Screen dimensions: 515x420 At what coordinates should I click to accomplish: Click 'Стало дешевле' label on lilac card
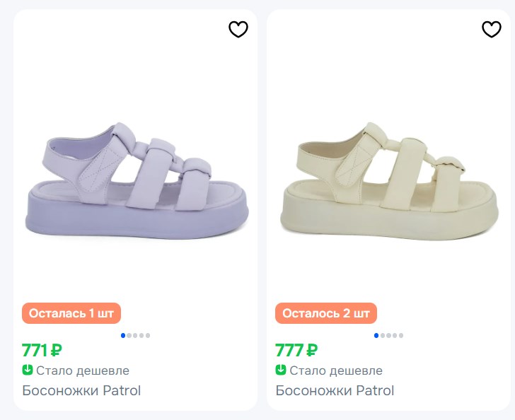click(x=83, y=371)
